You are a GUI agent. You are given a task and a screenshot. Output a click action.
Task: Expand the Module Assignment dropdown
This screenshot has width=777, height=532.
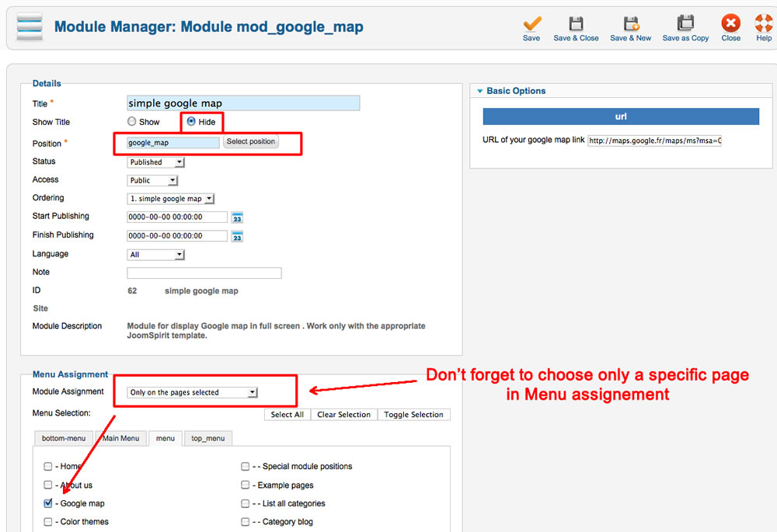(x=193, y=393)
